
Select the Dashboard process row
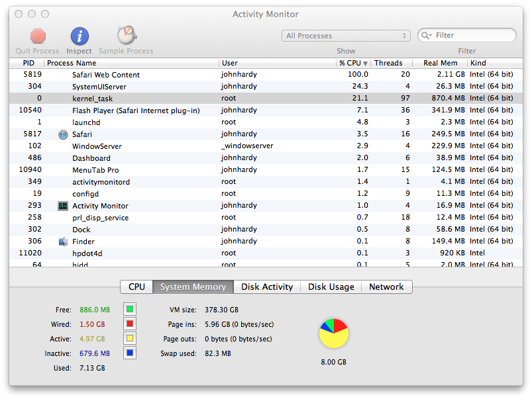point(266,158)
